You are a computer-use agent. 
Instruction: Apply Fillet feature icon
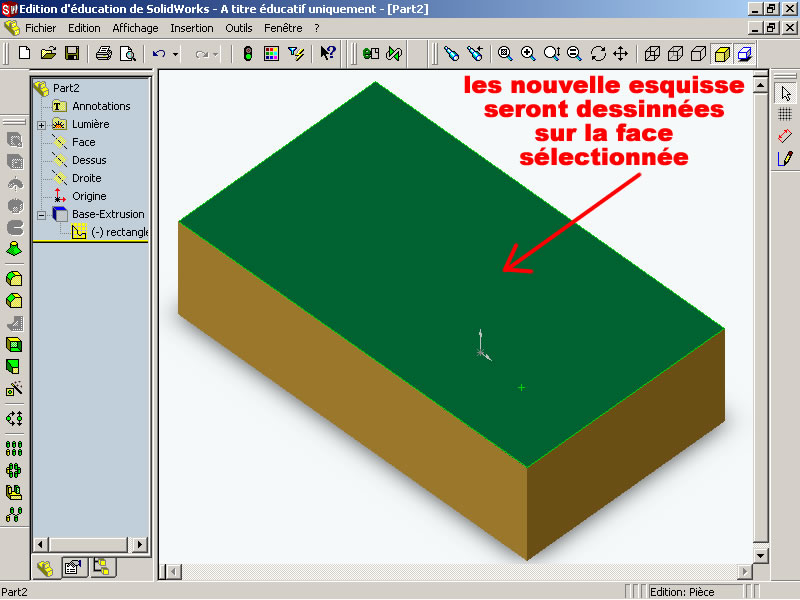[14, 279]
